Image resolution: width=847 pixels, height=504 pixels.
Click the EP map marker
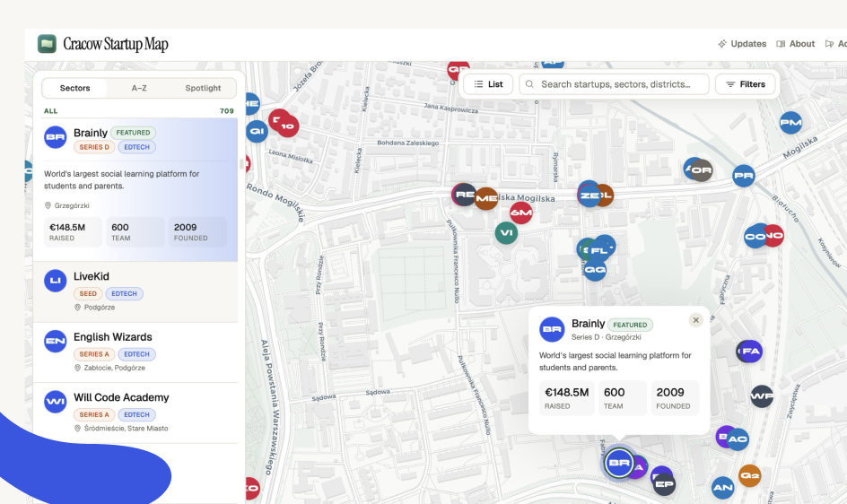tap(665, 484)
